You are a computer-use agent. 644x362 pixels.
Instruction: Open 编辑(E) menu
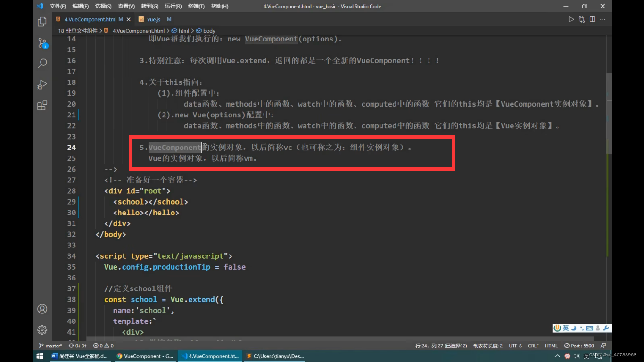[x=81, y=6]
